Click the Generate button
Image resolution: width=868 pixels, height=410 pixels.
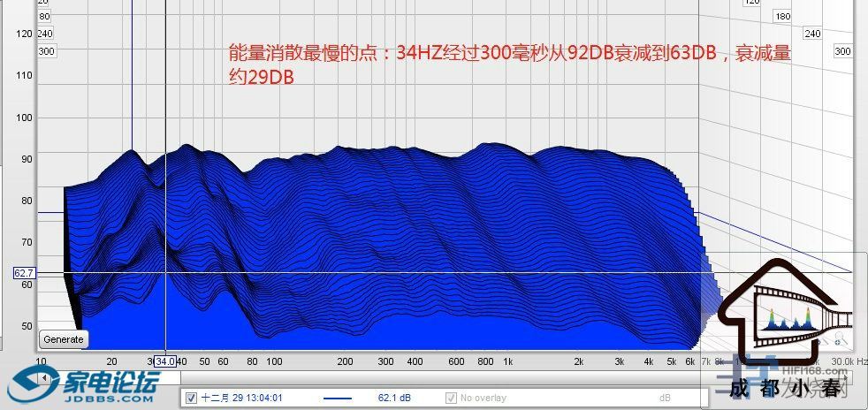[64, 339]
